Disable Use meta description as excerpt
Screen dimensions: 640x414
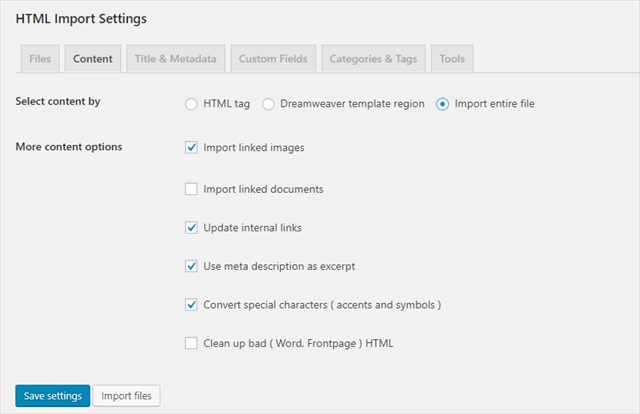(x=192, y=266)
